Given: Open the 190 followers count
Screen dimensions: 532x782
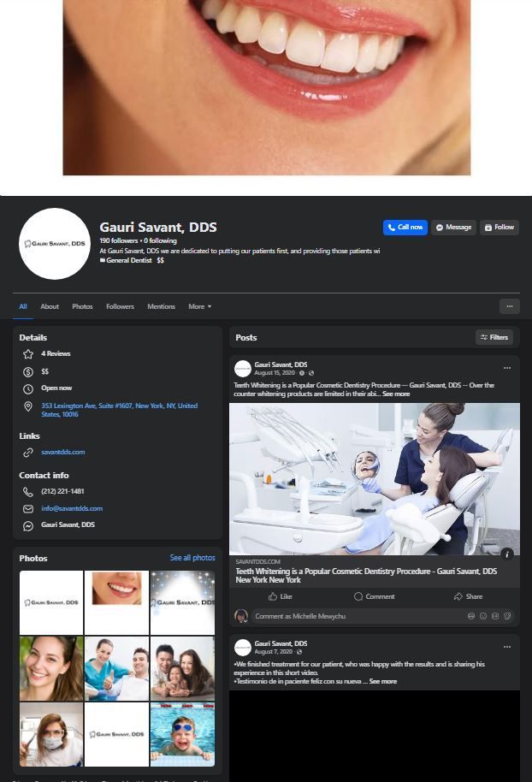Looking at the screenshot, I should pos(119,240).
